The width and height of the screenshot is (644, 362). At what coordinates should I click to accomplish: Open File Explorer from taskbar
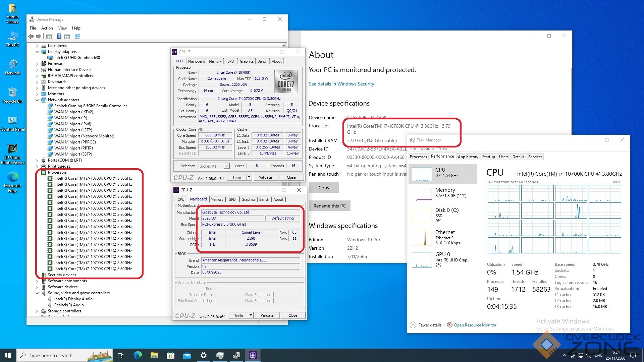click(x=154, y=355)
